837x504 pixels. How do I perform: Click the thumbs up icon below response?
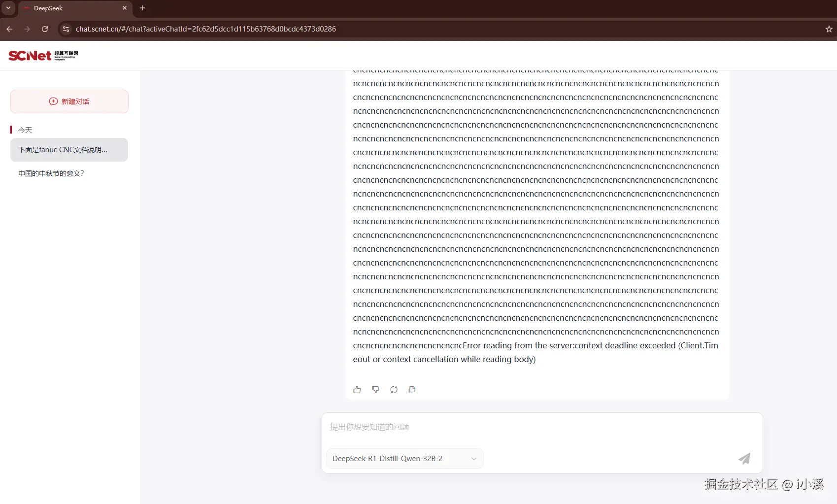[x=357, y=390]
